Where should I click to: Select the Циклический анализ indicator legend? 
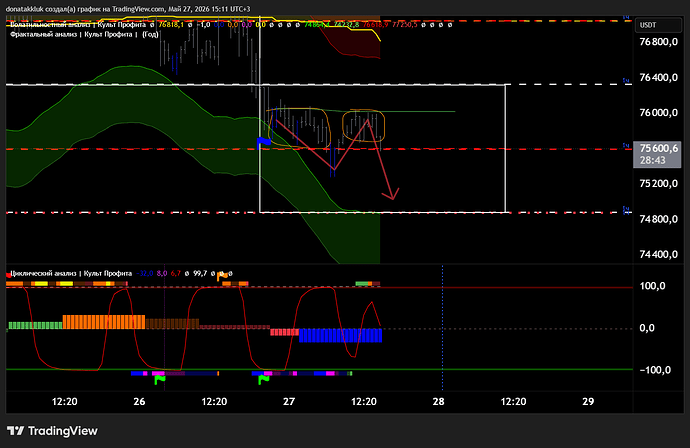pyautogui.click(x=71, y=273)
